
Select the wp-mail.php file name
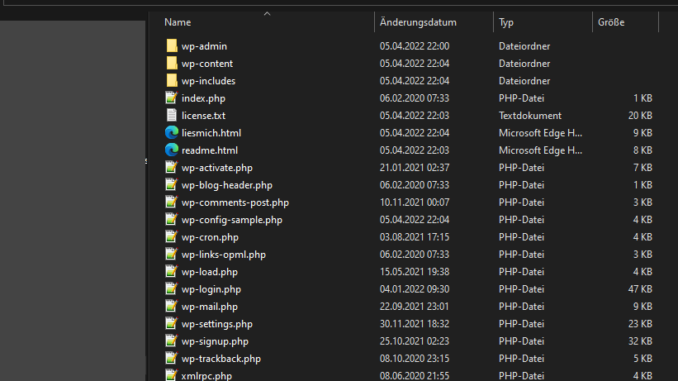coord(210,307)
